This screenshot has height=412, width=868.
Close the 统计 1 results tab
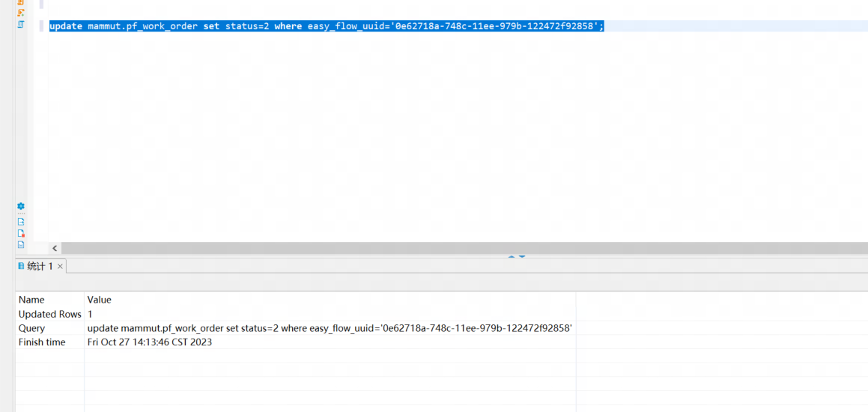point(61,267)
